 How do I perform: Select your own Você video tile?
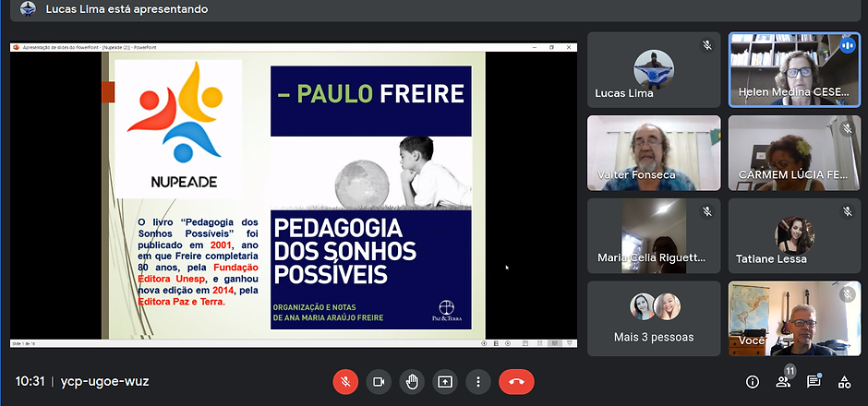pos(794,318)
